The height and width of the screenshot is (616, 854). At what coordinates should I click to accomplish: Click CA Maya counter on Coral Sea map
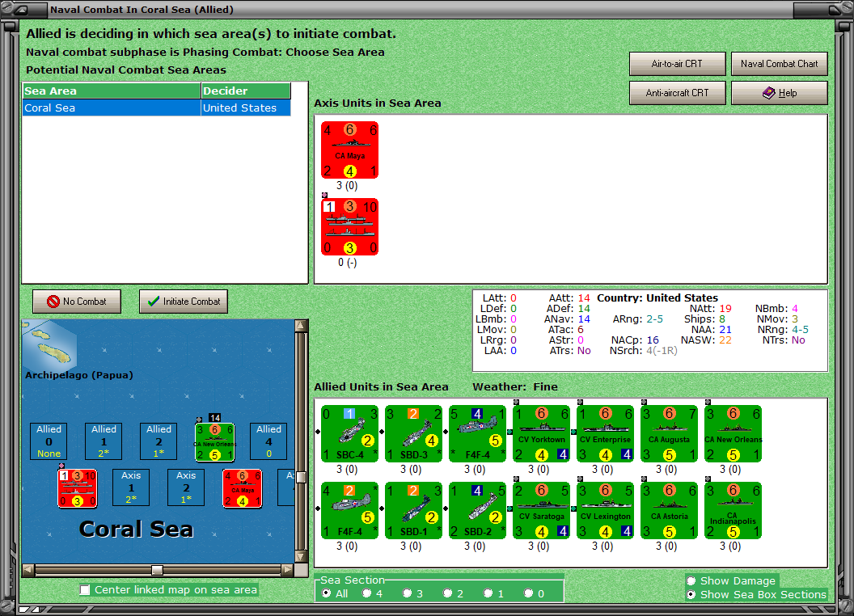[243, 488]
